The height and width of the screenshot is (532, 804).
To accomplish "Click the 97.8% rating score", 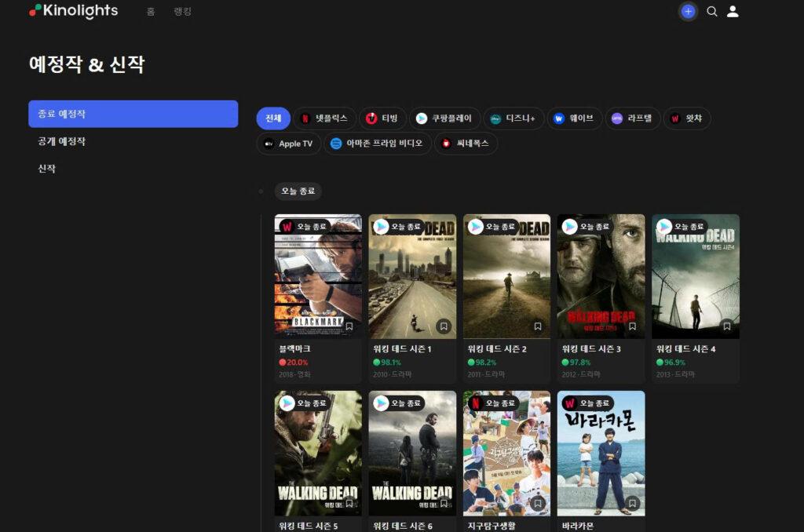I will pyautogui.click(x=576, y=363).
